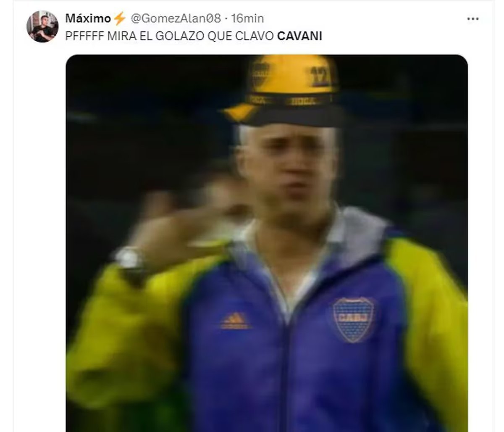
Task: Click Máximo's round profile avatar
Action: tap(43, 27)
